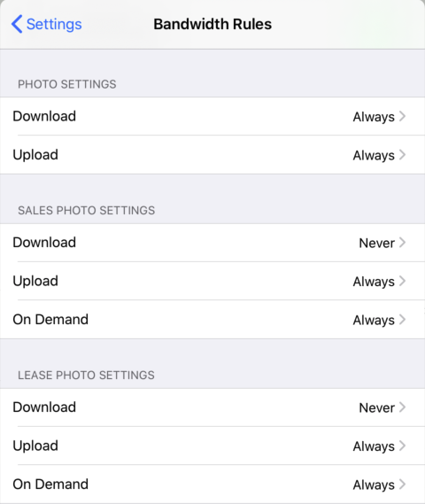The height and width of the screenshot is (504, 425).
Task: Click the Bandwidth Rules title
Action: click(x=212, y=24)
